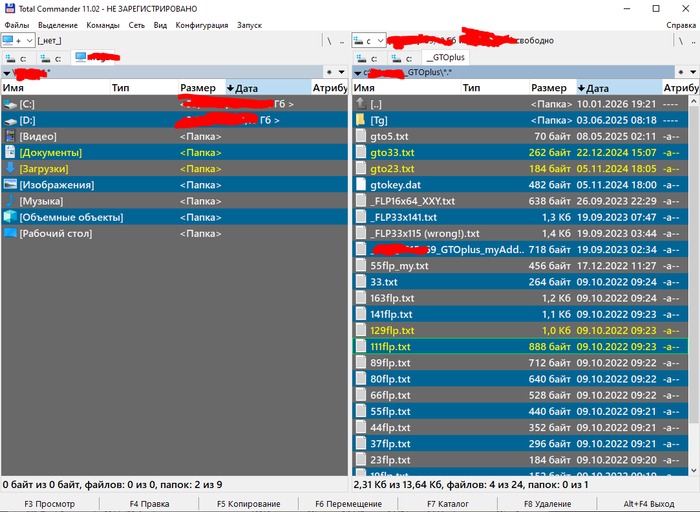Click the yellow Tg folder icon

361,120
